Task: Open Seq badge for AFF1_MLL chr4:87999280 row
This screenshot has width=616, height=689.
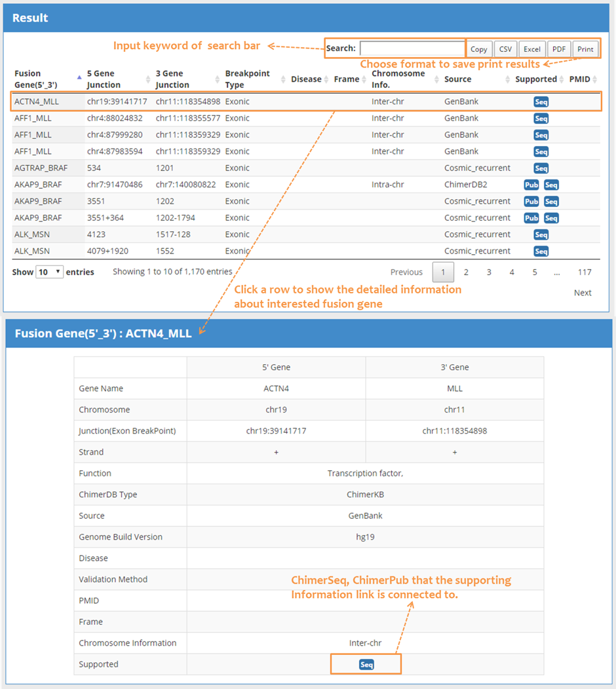Action: tap(541, 136)
